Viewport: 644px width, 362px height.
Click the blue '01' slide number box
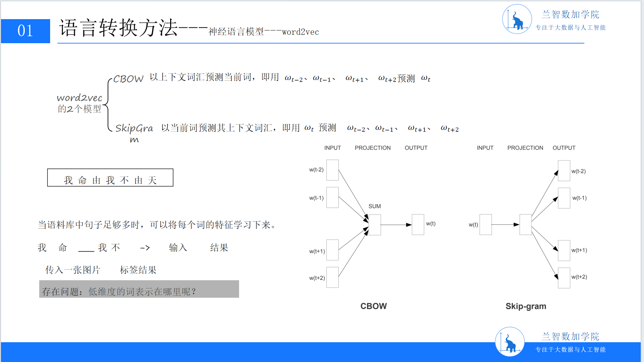coord(25,31)
